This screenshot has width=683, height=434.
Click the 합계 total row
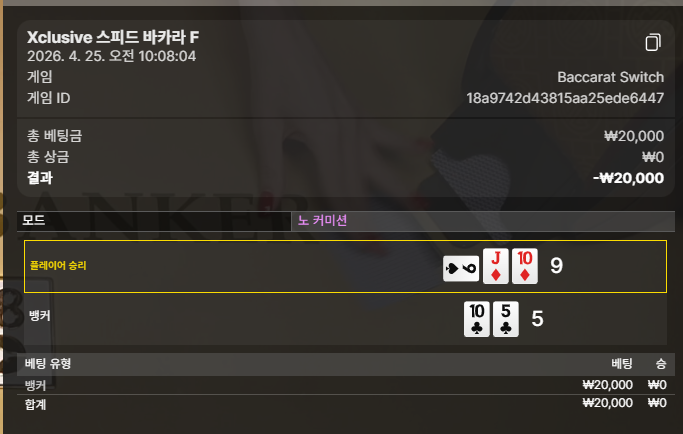click(x=342, y=404)
